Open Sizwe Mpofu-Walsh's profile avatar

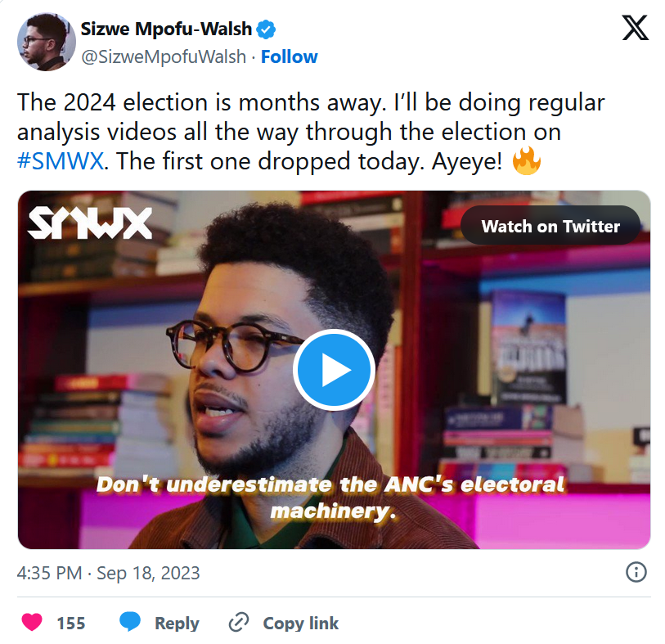[x=47, y=42]
